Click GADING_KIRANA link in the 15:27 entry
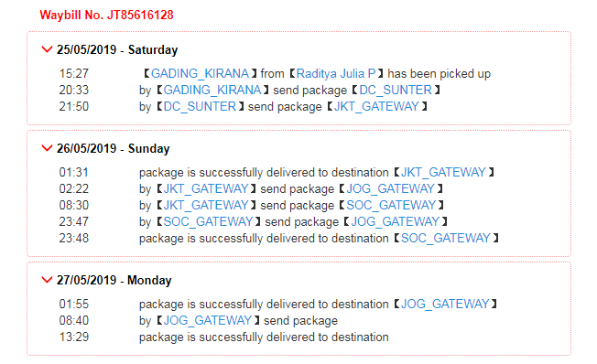This screenshot has width=597, height=364. [x=200, y=73]
